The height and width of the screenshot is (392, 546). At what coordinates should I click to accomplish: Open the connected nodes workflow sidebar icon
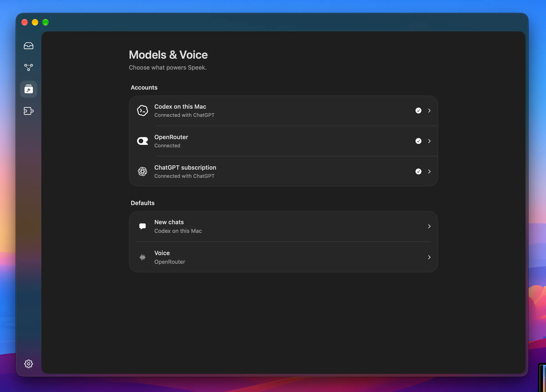(28, 67)
